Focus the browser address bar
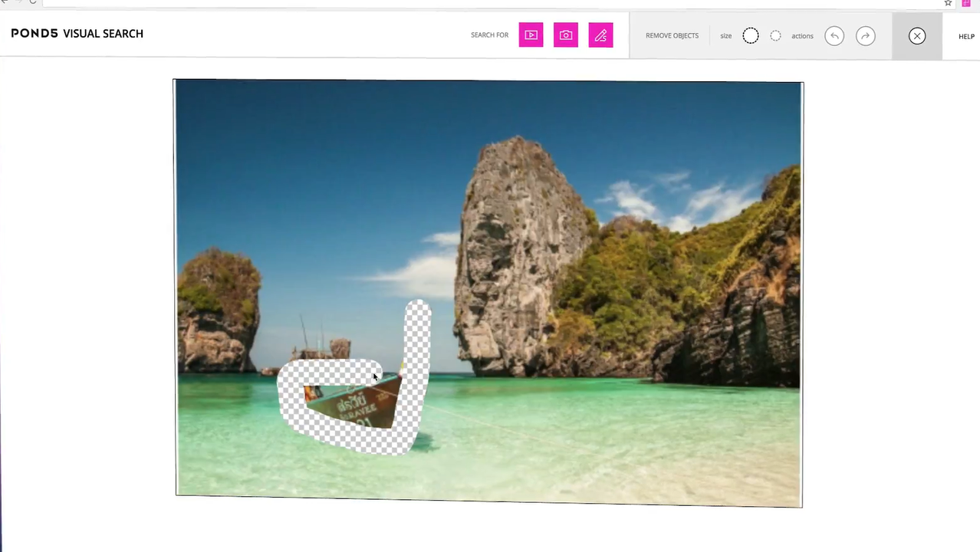The width and height of the screenshot is (980, 552). coord(491,3)
